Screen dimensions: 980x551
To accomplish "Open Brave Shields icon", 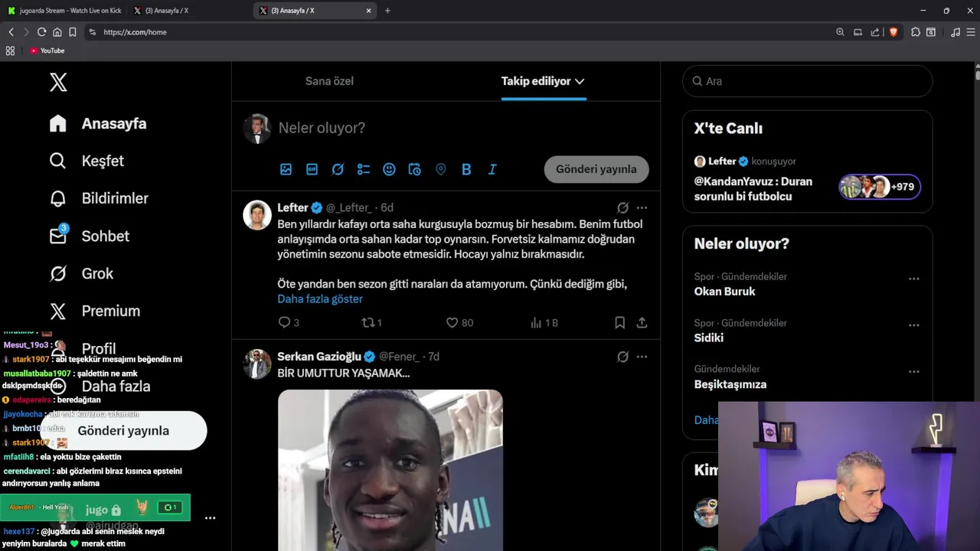I will 893,32.
